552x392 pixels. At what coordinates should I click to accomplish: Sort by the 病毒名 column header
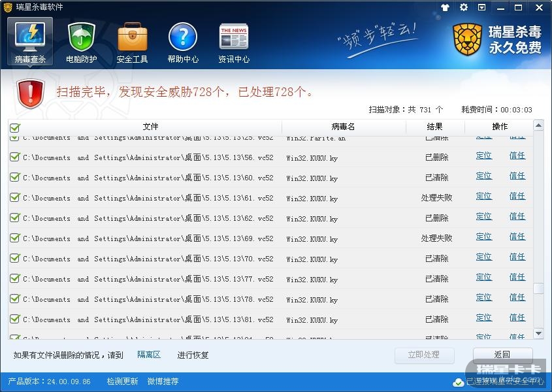pyautogui.click(x=343, y=127)
